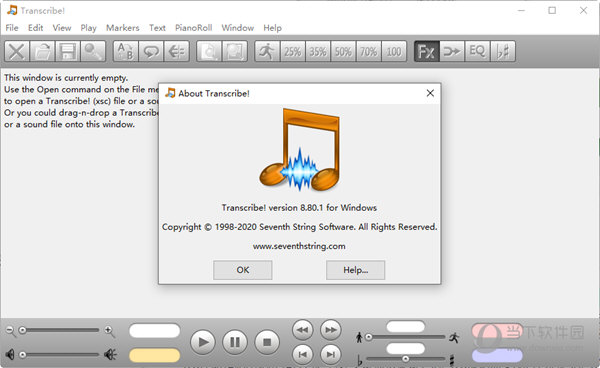
Task: Open the Help menu
Action: tap(272, 28)
